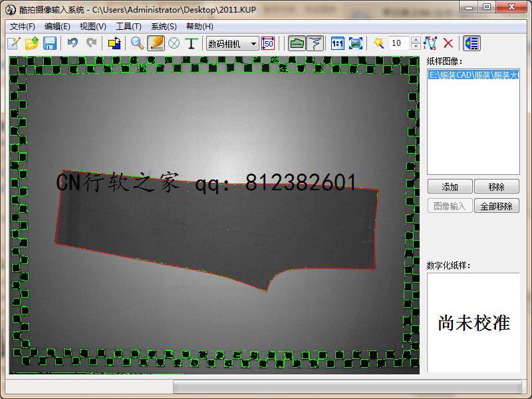
Task: Select the E:\服装CAD image list entry
Action: click(473, 75)
